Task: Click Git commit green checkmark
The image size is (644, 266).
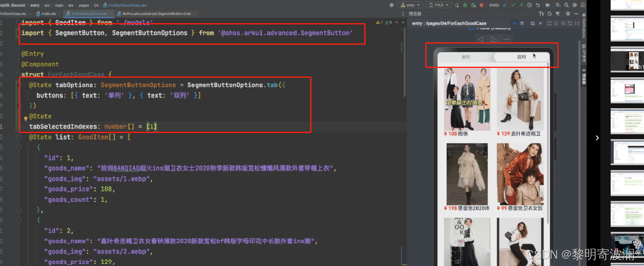Action: click(x=513, y=5)
